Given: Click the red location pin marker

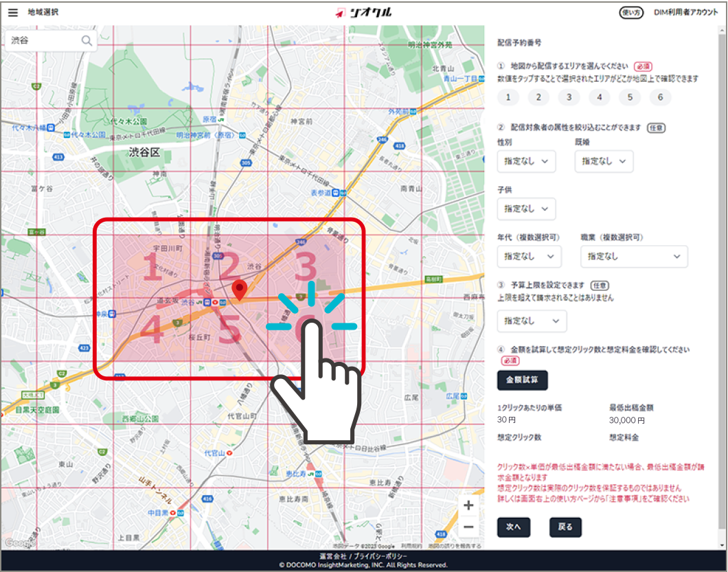Looking at the screenshot, I should coord(239,289).
